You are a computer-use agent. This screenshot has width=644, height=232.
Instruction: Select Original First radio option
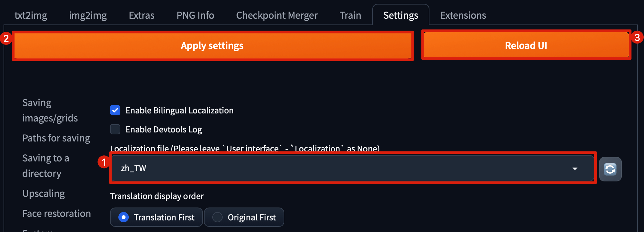(x=244, y=217)
